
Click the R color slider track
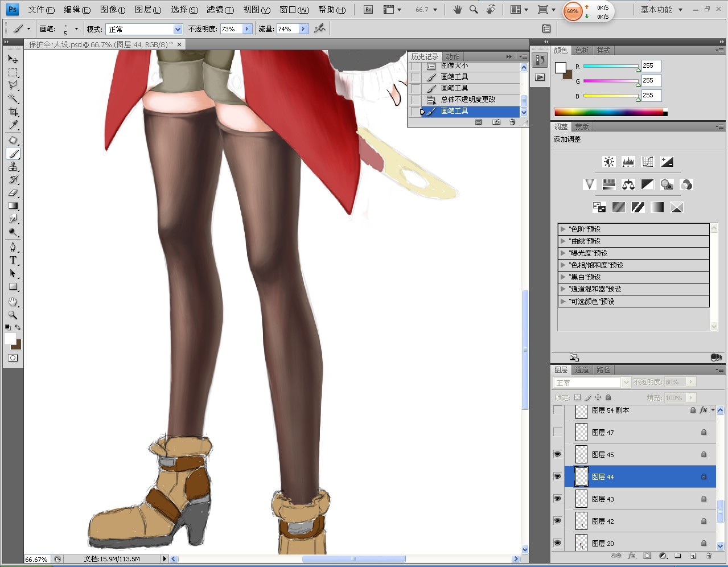click(610, 67)
